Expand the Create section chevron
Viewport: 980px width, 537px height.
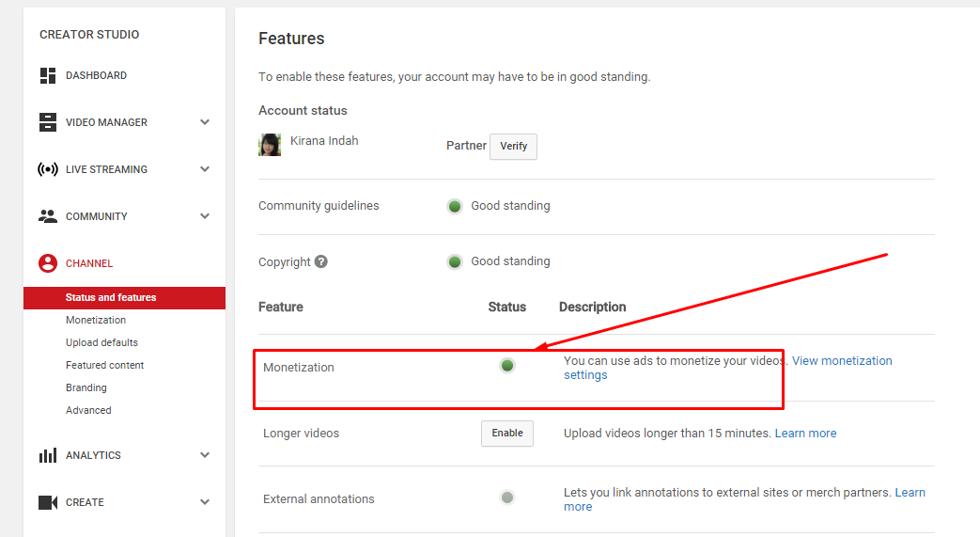tap(205, 502)
